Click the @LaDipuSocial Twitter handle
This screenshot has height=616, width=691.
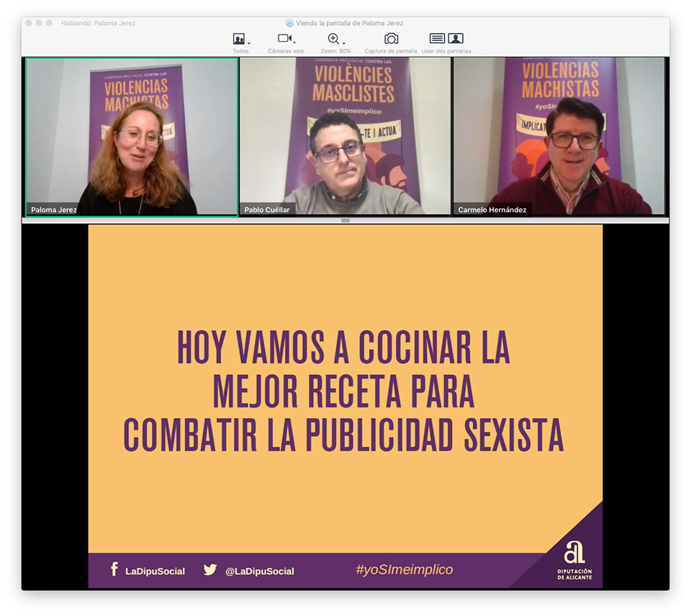pos(259,571)
